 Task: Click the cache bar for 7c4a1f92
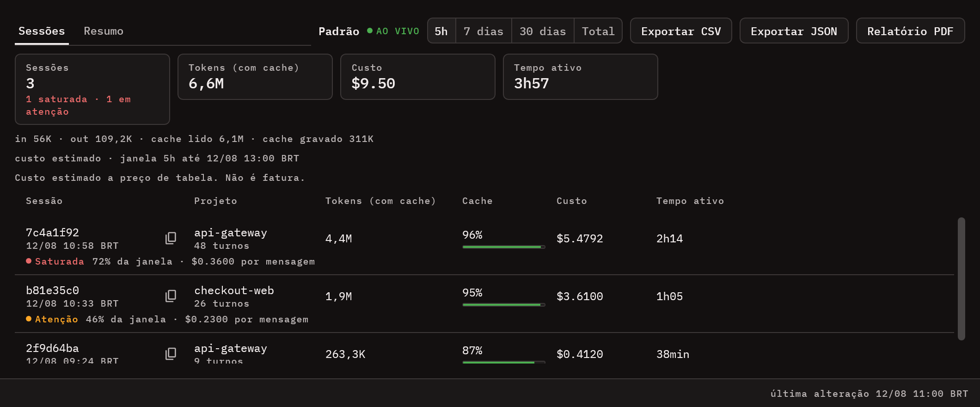coord(504,247)
